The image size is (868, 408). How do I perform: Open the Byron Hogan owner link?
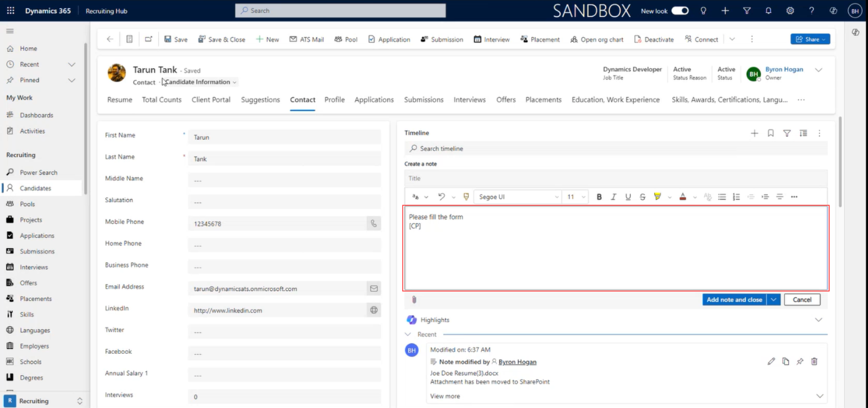pyautogui.click(x=784, y=69)
